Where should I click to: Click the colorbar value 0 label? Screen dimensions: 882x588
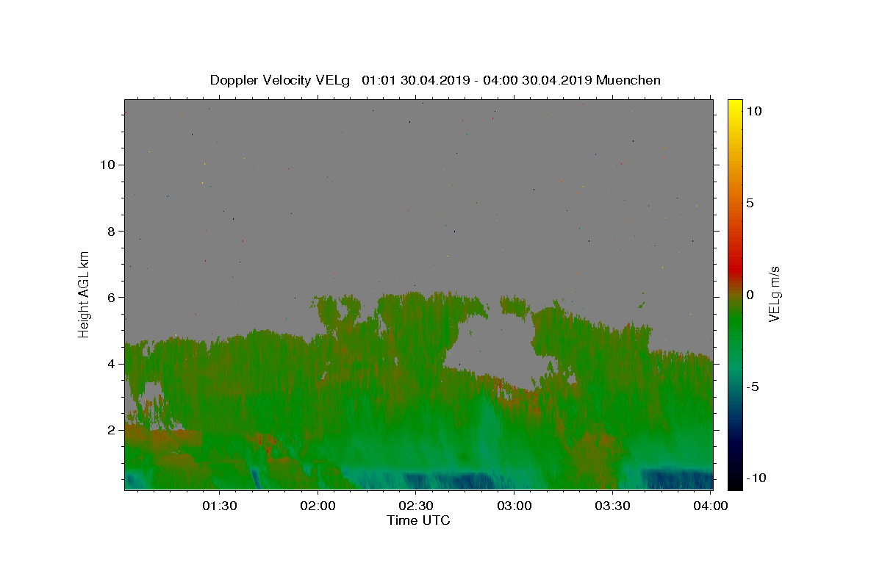coord(750,295)
